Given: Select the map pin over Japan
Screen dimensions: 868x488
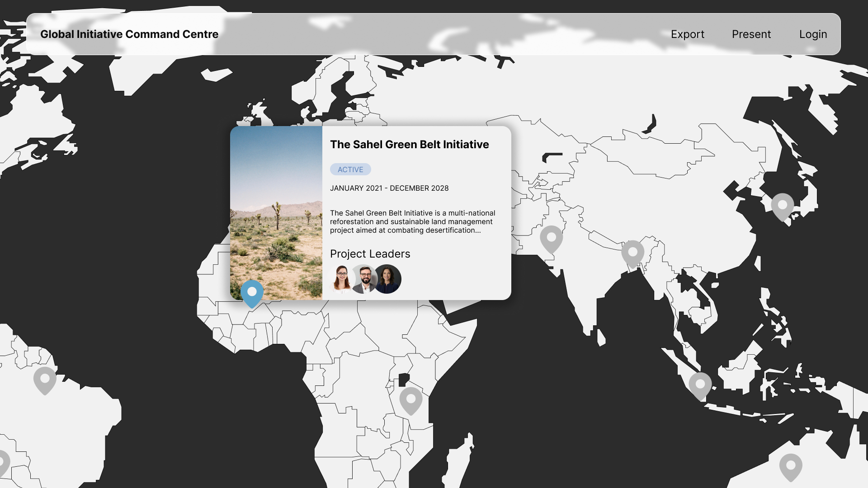Looking at the screenshot, I should (783, 206).
